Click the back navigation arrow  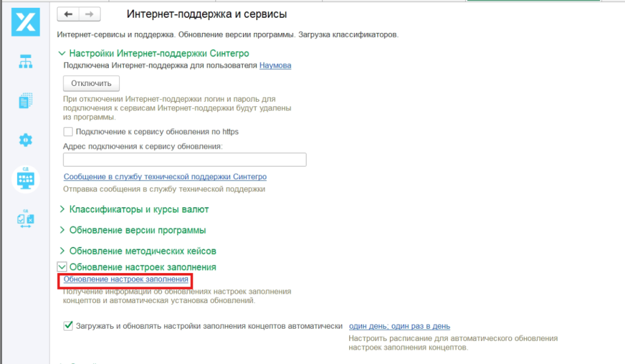pos(68,13)
